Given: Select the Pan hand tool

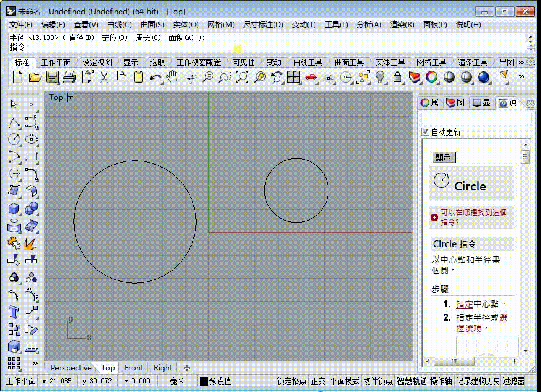Looking at the screenshot, I should pos(172,77).
